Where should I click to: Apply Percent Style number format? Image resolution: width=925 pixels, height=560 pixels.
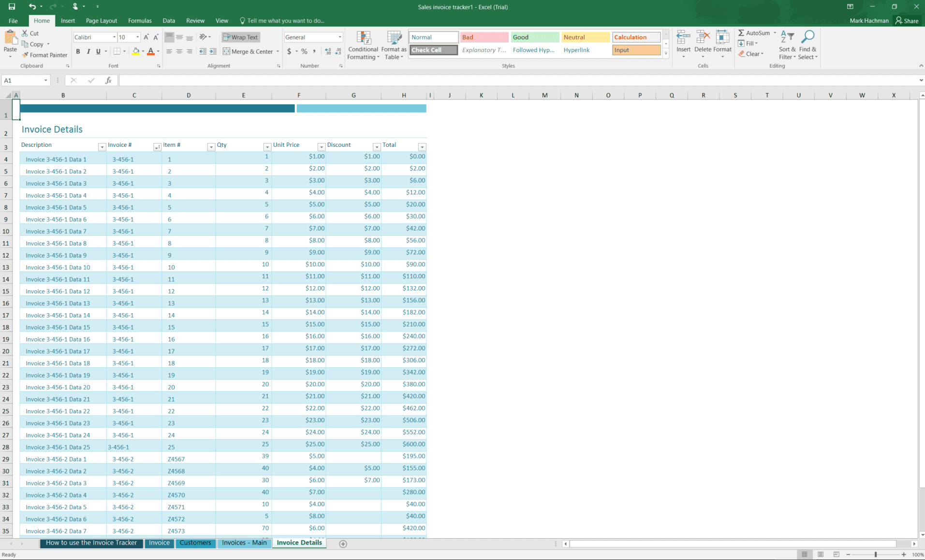[x=304, y=51]
